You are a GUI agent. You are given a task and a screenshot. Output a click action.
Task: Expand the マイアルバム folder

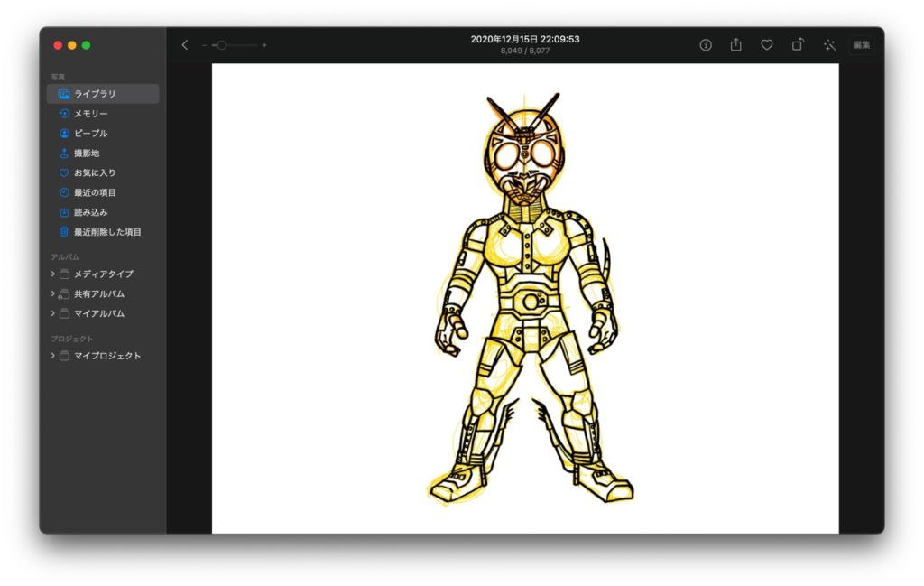(x=52, y=313)
